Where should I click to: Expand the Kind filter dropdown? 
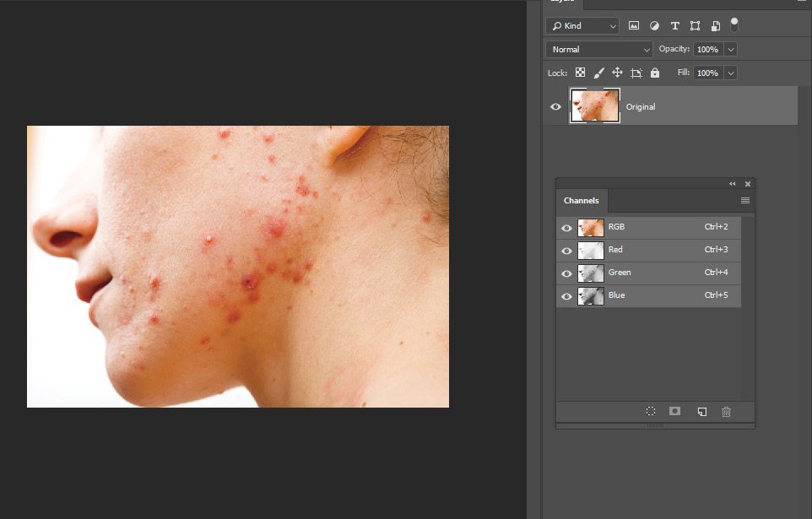[x=613, y=25]
